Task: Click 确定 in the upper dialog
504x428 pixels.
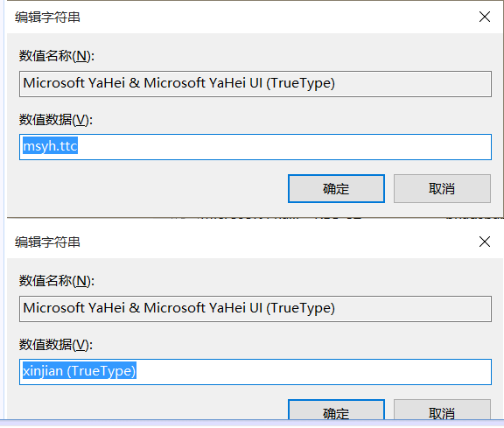Action: [336, 189]
